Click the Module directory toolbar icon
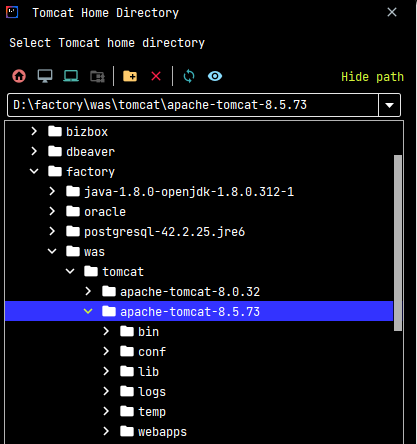This screenshot has height=444, width=417. pyautogui.click(x=97, y=76)
